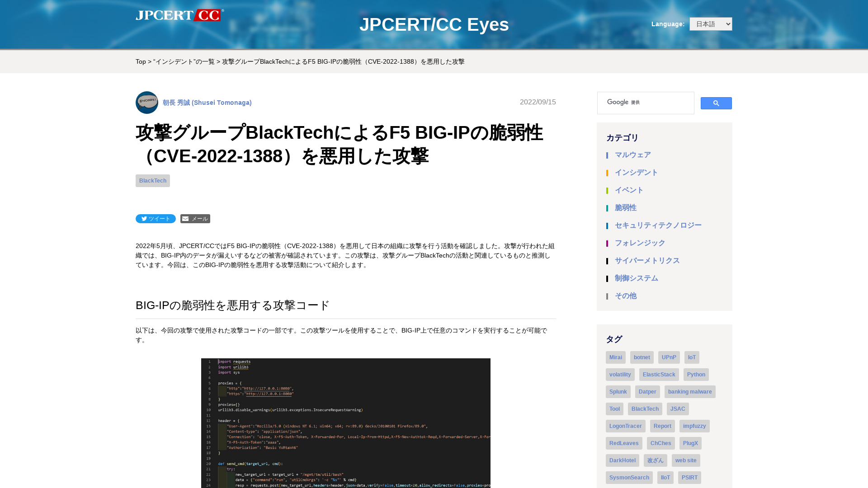868x488 pixels.
Task: Click the author's ENCORE avatar image
Action: [x=146, y=103]
